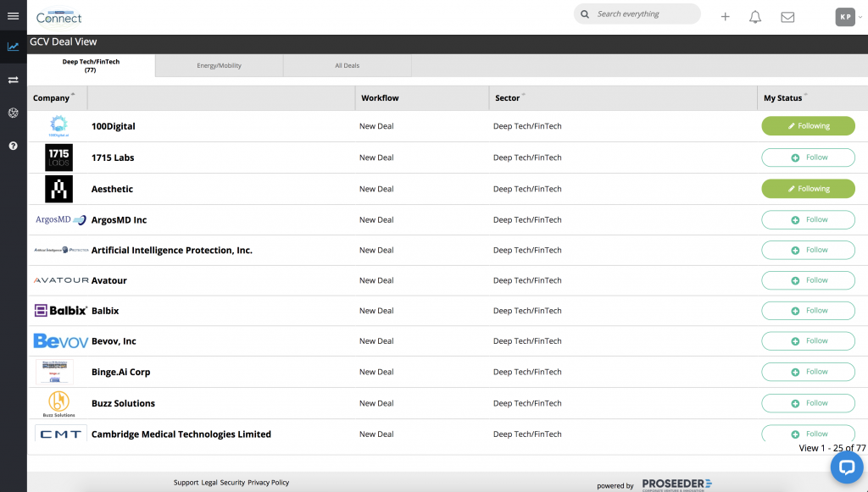Switch to the Energy/Mobility tab
Image resolution: width=868 pixels, height=492 pixels.
[x=219, y=65]
